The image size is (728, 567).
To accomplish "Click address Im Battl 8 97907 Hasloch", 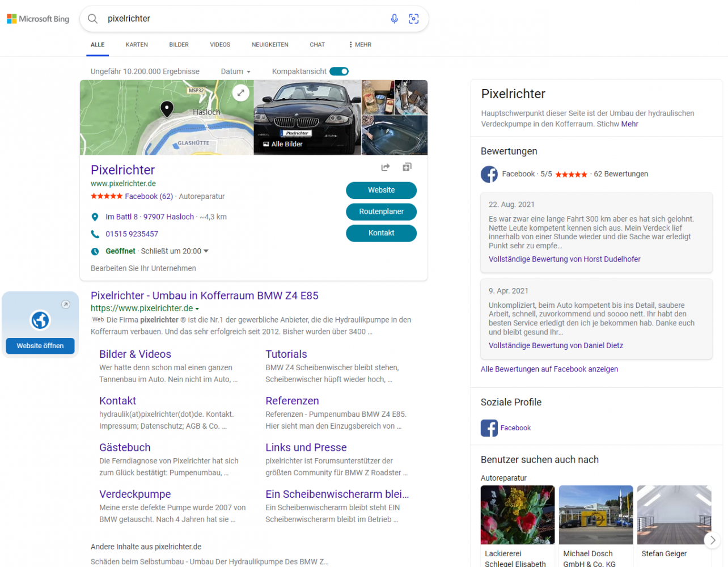I will click(x=150, y=217).
